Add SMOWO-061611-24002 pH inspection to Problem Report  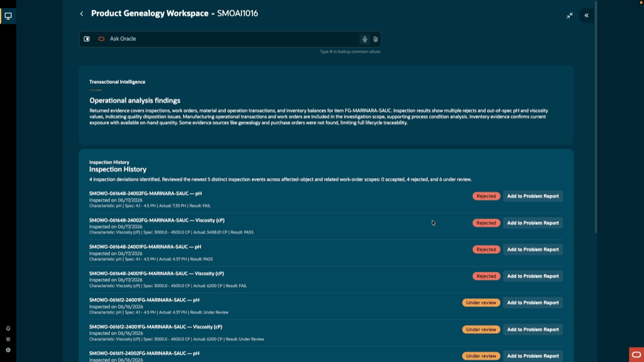point(533,356)
